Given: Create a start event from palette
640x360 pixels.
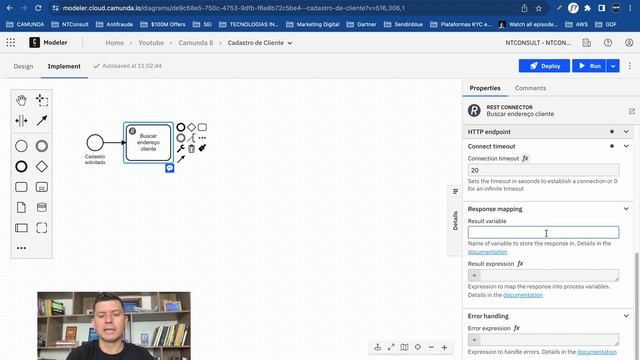Looking at the screenshot, I should [21, 146].
